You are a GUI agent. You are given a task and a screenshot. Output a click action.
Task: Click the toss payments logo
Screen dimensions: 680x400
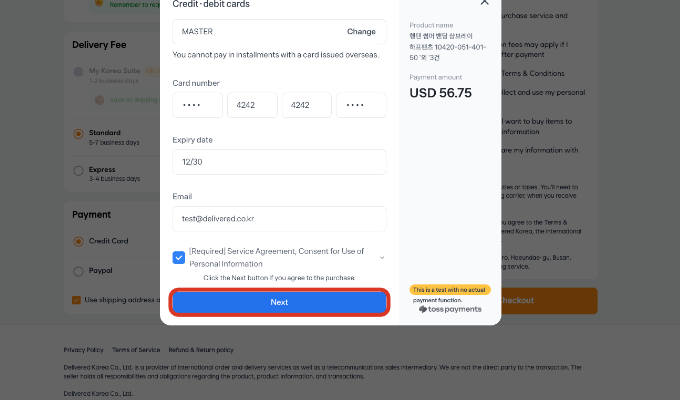pyautogui.click(x=450, y=309)
